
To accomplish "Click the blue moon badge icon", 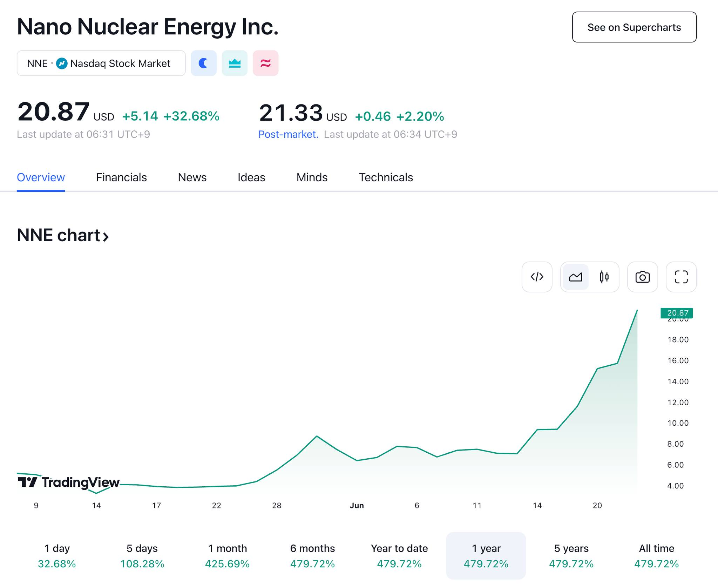I will (x=204, y=63).
